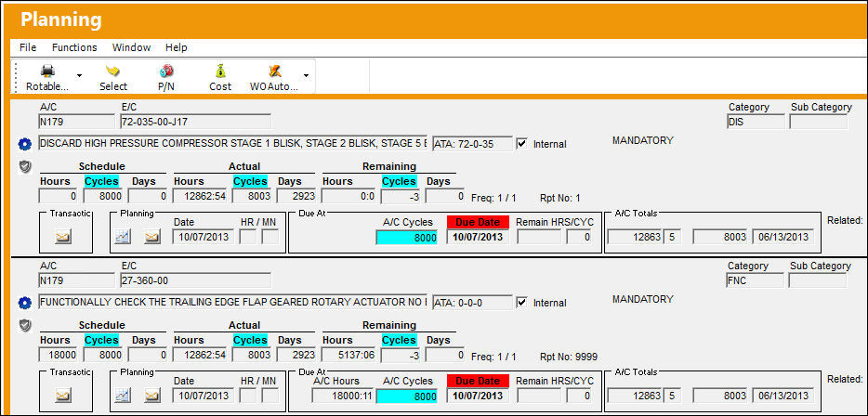Click Schedule Hours value 18000
868x416 pixels.
[59, 355]
